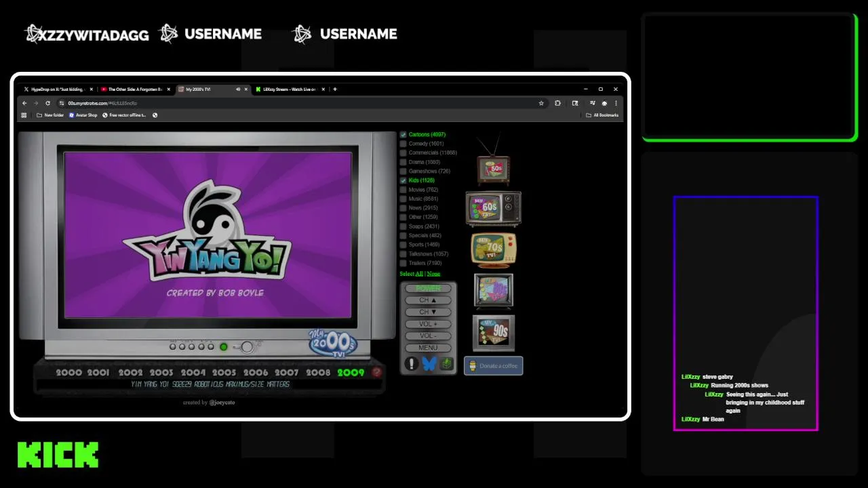Image resolution: width=868 pixels, height=488 pixels.
Task: Click the blue butterfly Bluesky icon
Action: 429,364
